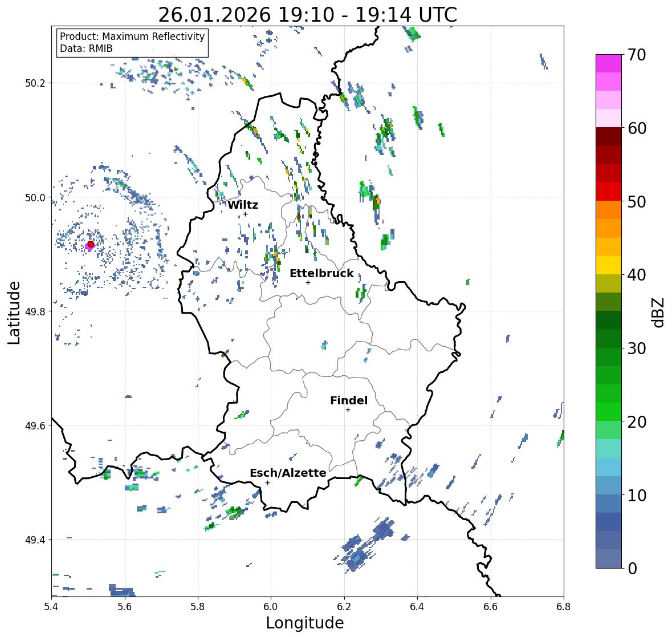The height and width of the screenshot is (637, 672).
Task: Click the Longitude axis label
Action: click(305, 623)
